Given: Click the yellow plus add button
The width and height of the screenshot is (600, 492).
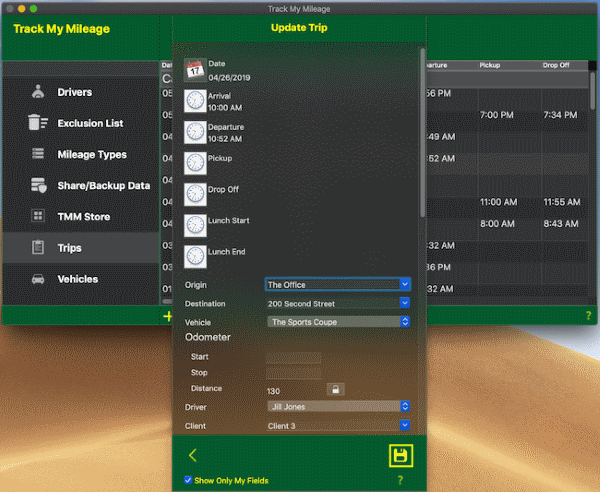Looking at the screenshot, I should (167, 316).
